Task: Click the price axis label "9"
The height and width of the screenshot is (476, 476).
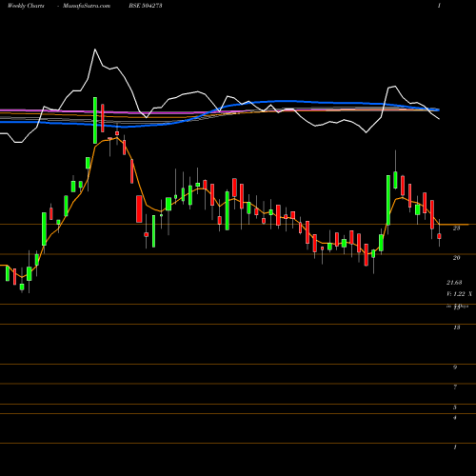Action: coord(455,367)
